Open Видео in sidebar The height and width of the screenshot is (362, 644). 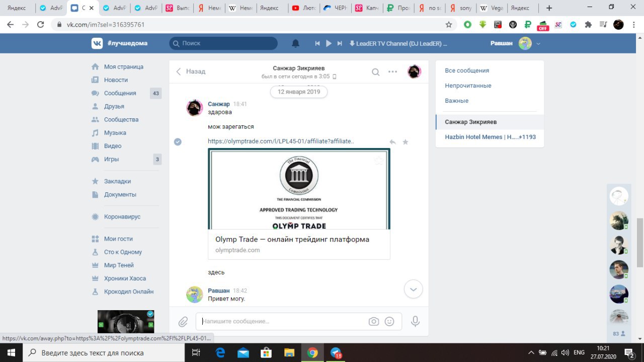pos(113,146)
